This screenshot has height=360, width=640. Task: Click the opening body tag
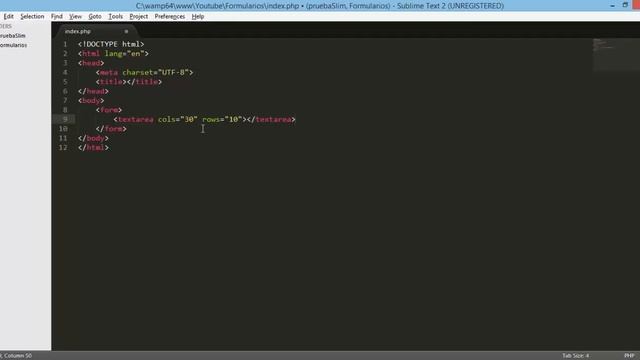pos(91,100)
